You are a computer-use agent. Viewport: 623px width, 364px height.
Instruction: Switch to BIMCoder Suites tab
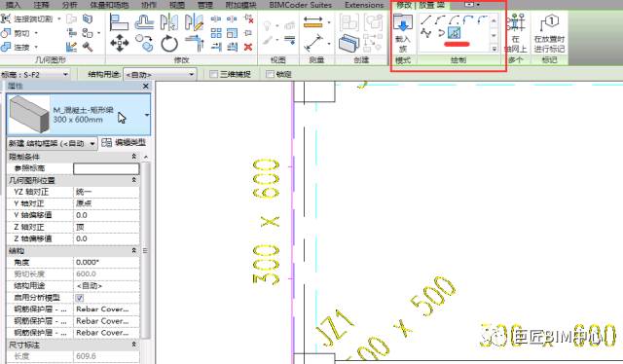pyautogui.click(x=301, y=5)
